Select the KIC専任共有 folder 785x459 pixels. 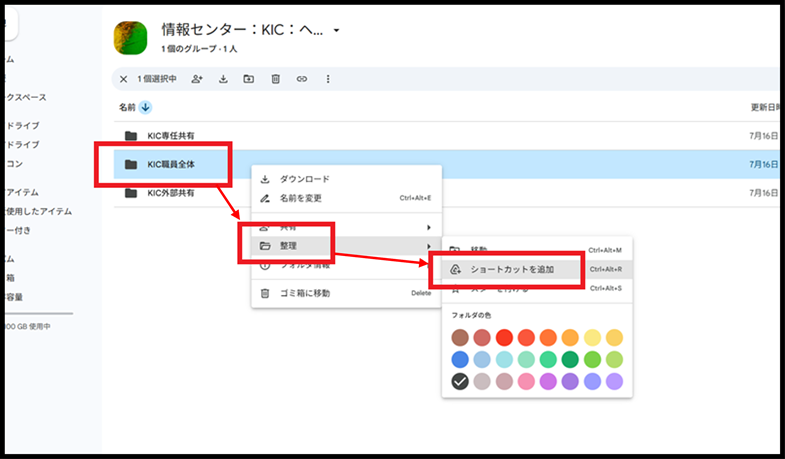click(x=171, y=136)
